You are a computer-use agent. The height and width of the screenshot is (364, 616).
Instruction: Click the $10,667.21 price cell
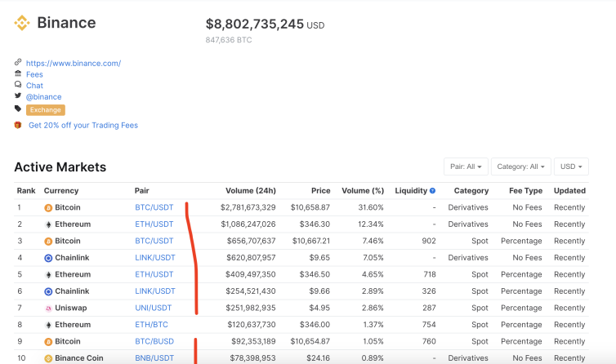pyautogui.click(x=310, y=241)
